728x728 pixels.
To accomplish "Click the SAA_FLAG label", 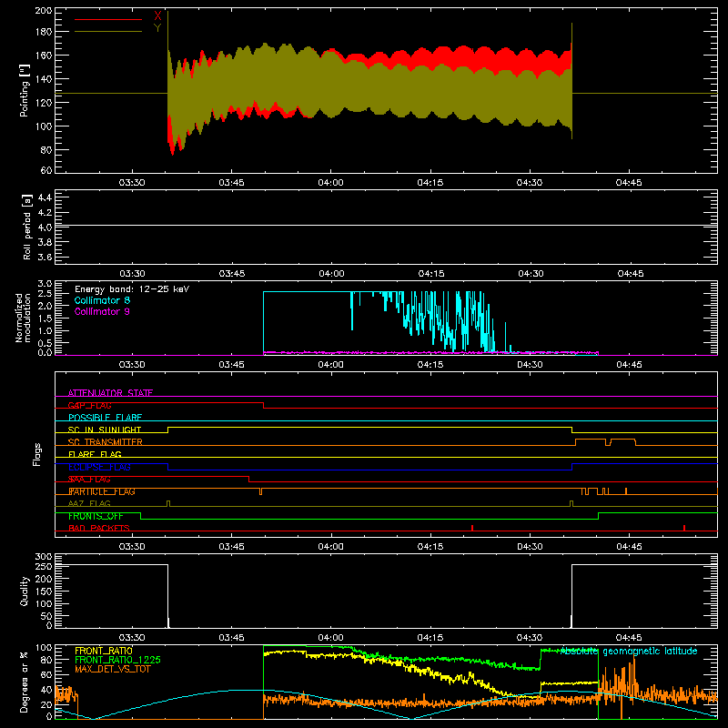I will click(89, 480).
